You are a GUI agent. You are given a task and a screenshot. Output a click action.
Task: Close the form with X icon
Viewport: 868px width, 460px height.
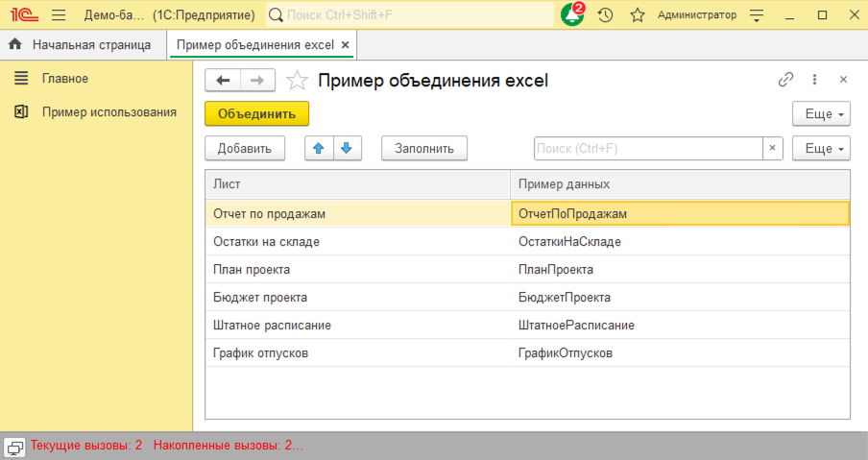click(x=843, y=80)
